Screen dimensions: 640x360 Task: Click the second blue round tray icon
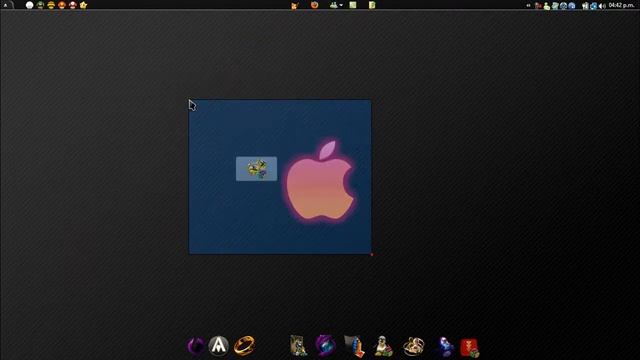point(572,6)
